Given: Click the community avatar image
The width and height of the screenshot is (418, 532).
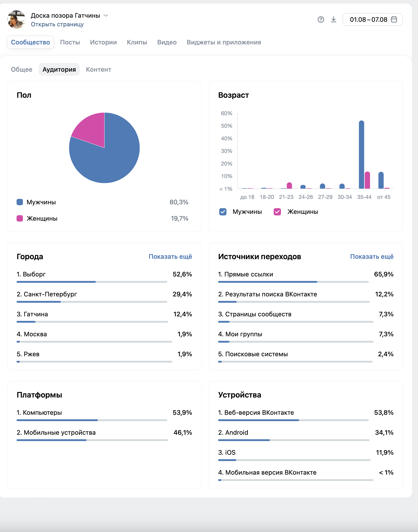Looking at the screenshot, I should [x=16, y=20].
